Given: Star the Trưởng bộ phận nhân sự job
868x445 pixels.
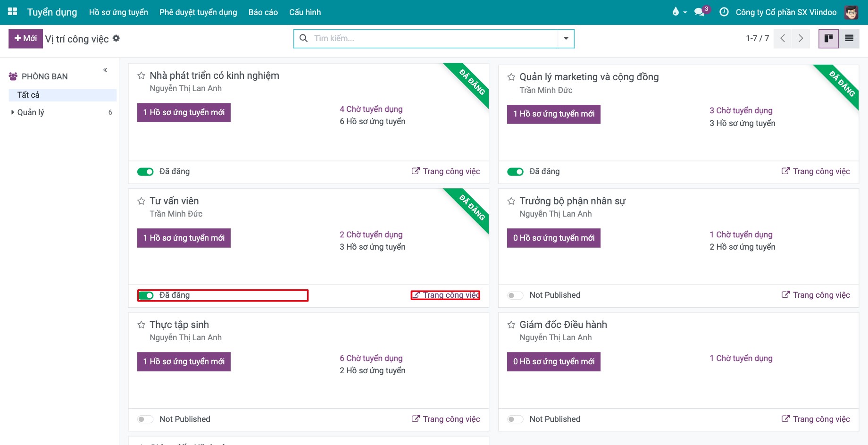Looking at the screenshot, I should tap(511, 201).
